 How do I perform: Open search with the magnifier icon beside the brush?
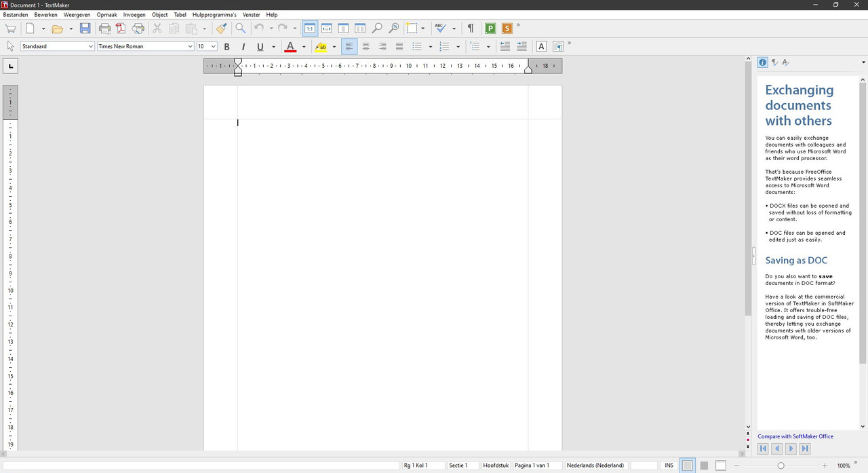click(240, 29)
